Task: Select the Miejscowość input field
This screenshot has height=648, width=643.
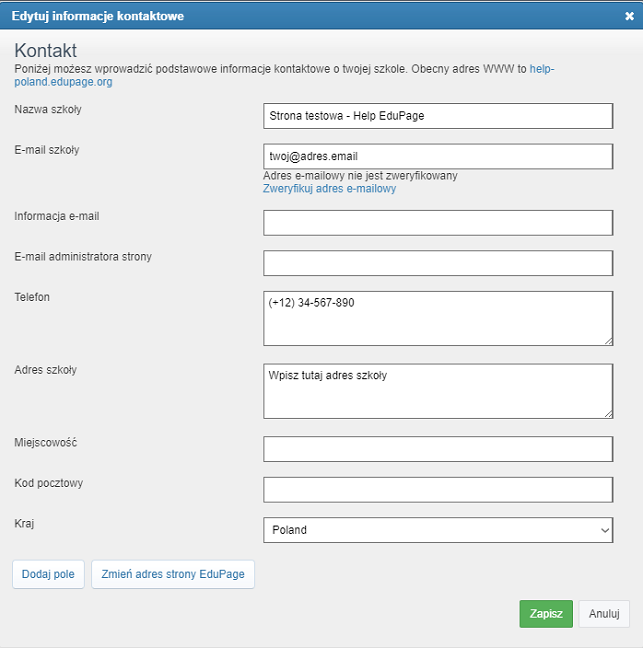Action: point(438,449)
